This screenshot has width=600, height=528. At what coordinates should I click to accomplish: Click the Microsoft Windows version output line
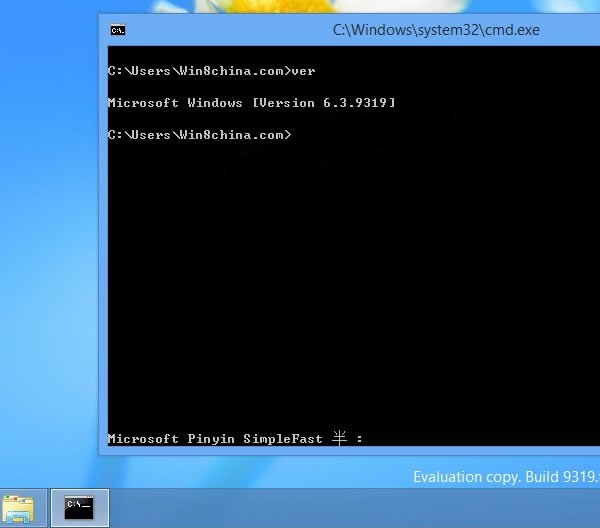(250, 103)
